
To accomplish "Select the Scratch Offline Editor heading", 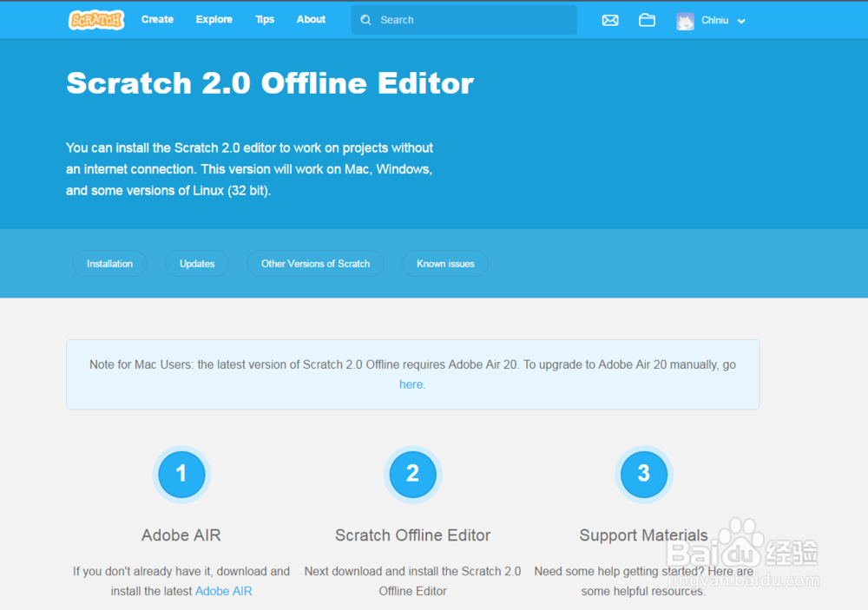I will click(x=412, y=535).
